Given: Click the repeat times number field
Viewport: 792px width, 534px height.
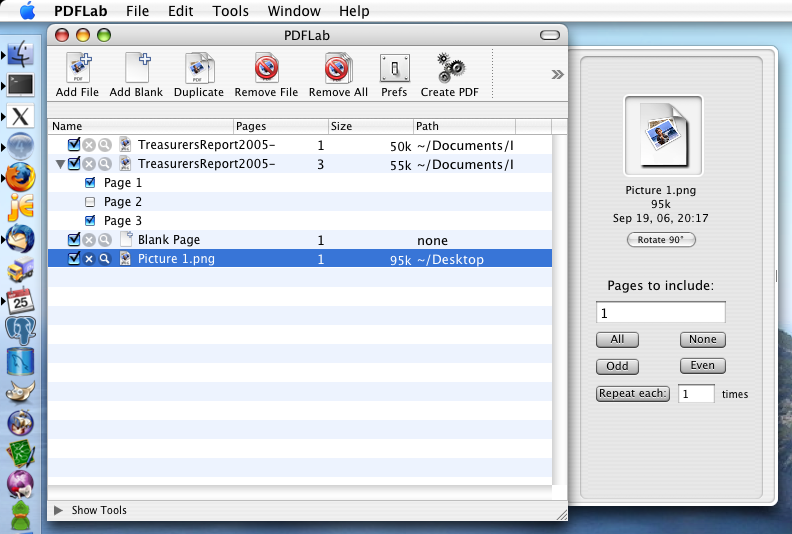Looking at the screenshot, I should tap(696, 394).
